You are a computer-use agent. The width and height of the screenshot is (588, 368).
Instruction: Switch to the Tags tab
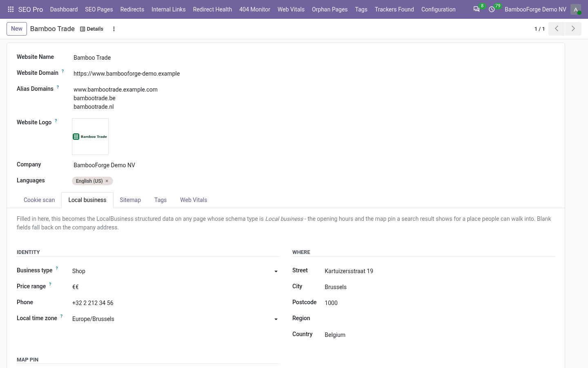click(x=160, y=200)
